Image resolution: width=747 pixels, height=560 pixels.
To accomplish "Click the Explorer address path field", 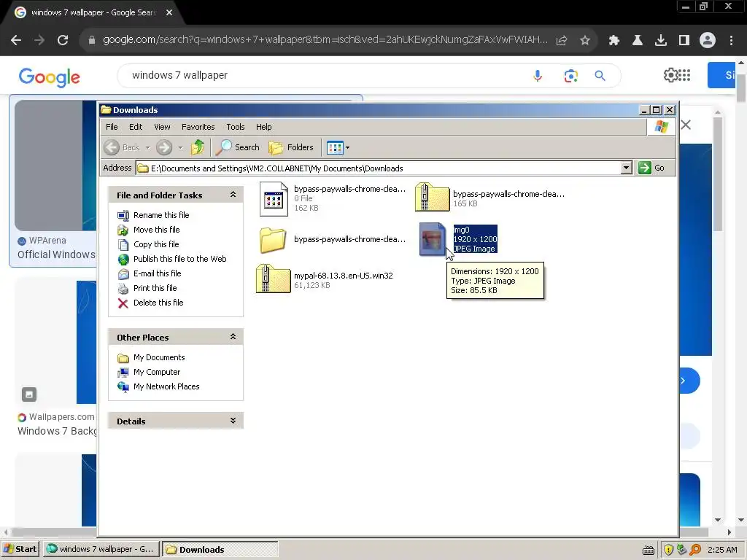I will click(379, 168).
